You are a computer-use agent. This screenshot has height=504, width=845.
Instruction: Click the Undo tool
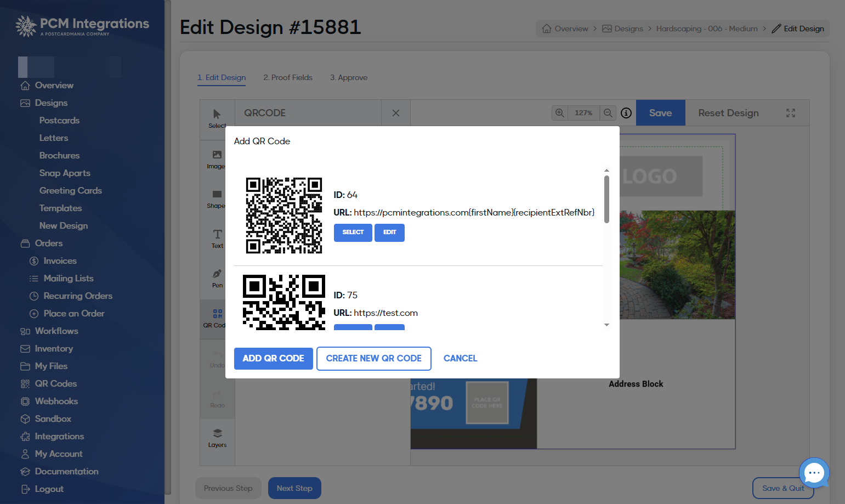click(217, 358)
